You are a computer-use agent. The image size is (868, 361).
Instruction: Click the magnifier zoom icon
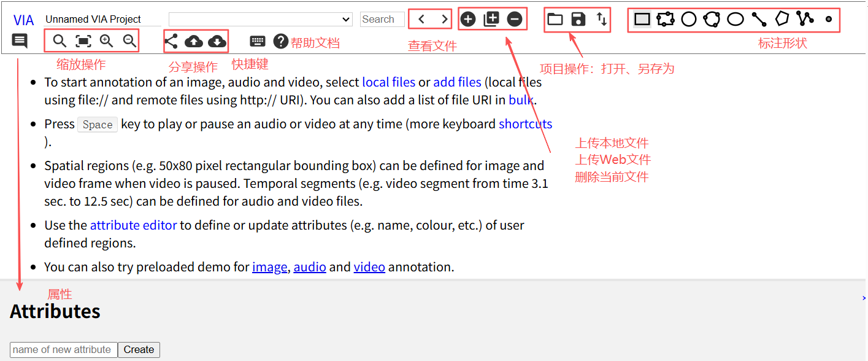(60, 41)
